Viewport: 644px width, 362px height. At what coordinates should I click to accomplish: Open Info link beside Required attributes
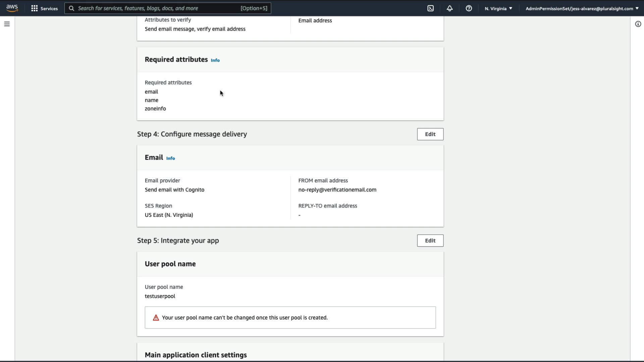(x=215, y=60)
